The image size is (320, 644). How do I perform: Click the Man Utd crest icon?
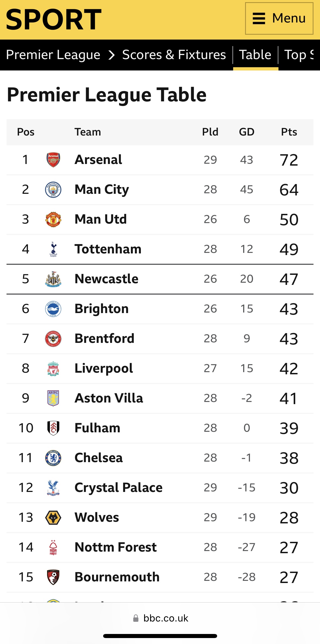pos(53,219)
